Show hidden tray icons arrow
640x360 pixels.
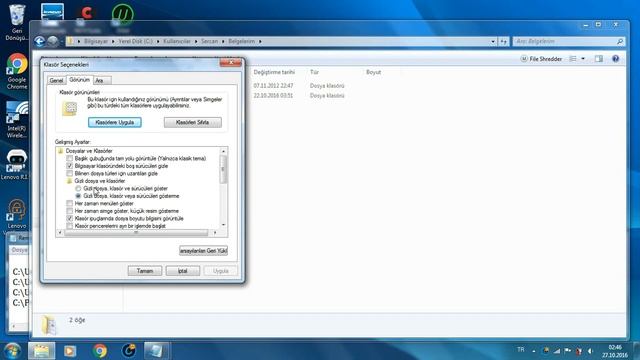coord(534,351)
